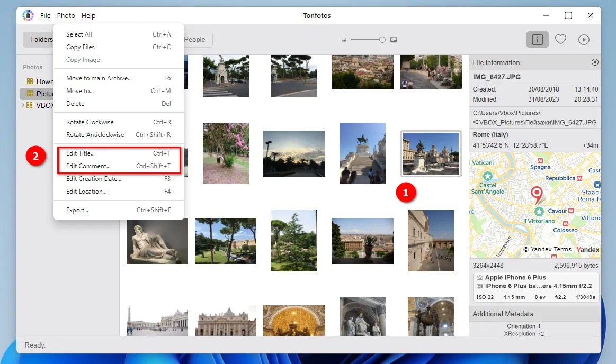Screen dimensions: 616x364
Task: Open the File menu
Action: tap(45, 15)
